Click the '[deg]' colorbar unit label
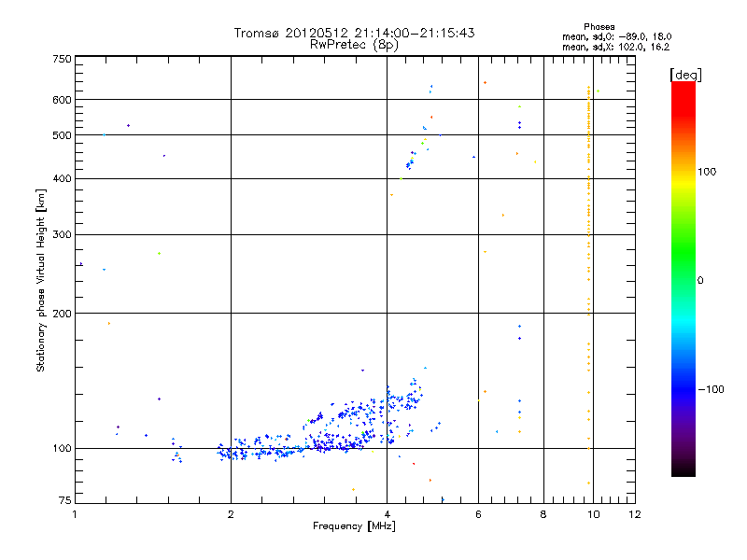The height and width of the screenshot is (560, 747). click(685, 75)
